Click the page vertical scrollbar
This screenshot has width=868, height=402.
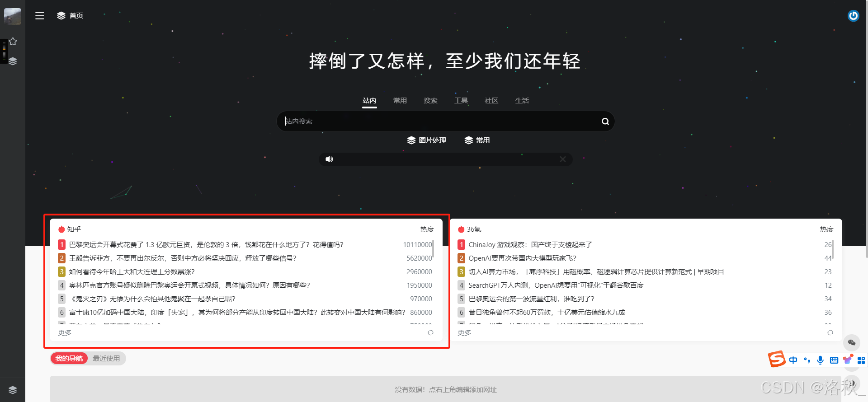867,129
